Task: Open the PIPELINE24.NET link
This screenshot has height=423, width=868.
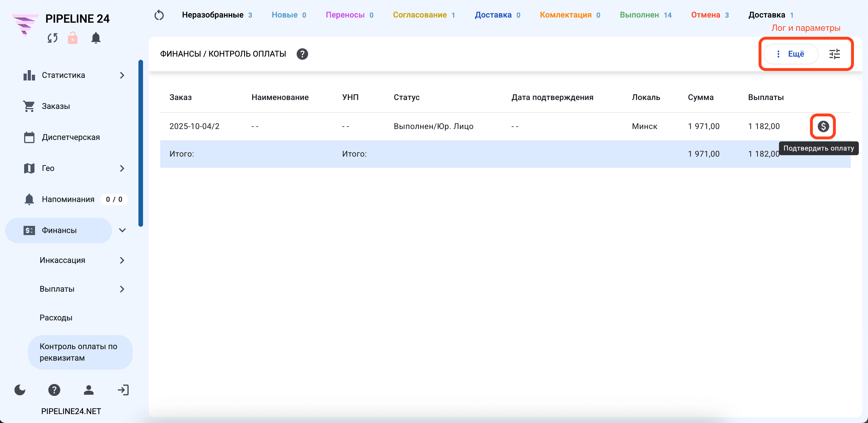Action: (x=71, y=411)
